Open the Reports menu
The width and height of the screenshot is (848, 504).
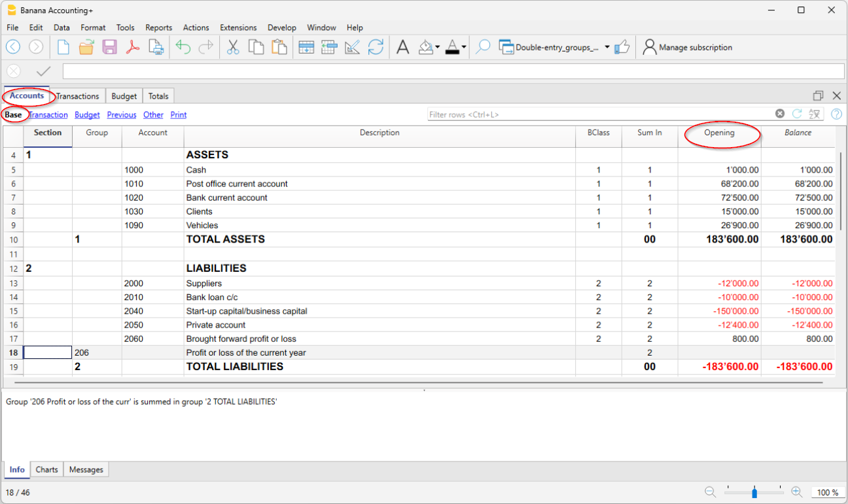(x=158, y=27)
